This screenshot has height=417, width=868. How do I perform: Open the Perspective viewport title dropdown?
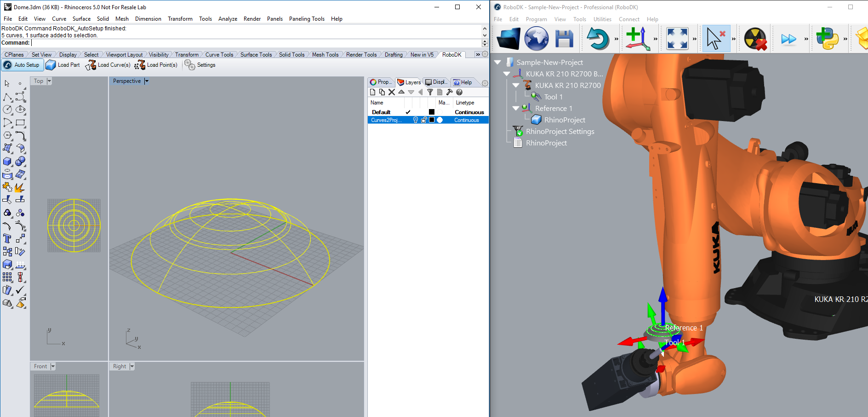coord(146,81)
